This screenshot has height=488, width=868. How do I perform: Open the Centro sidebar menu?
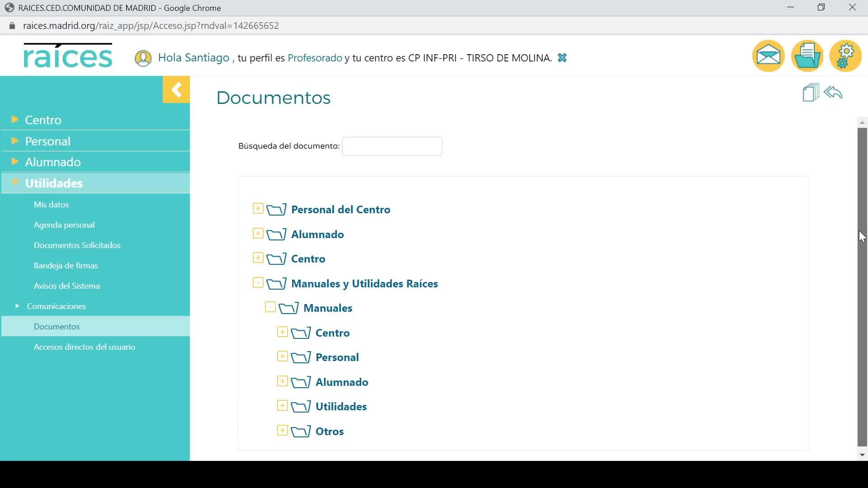pyautogui.click(x=43, y=120)
